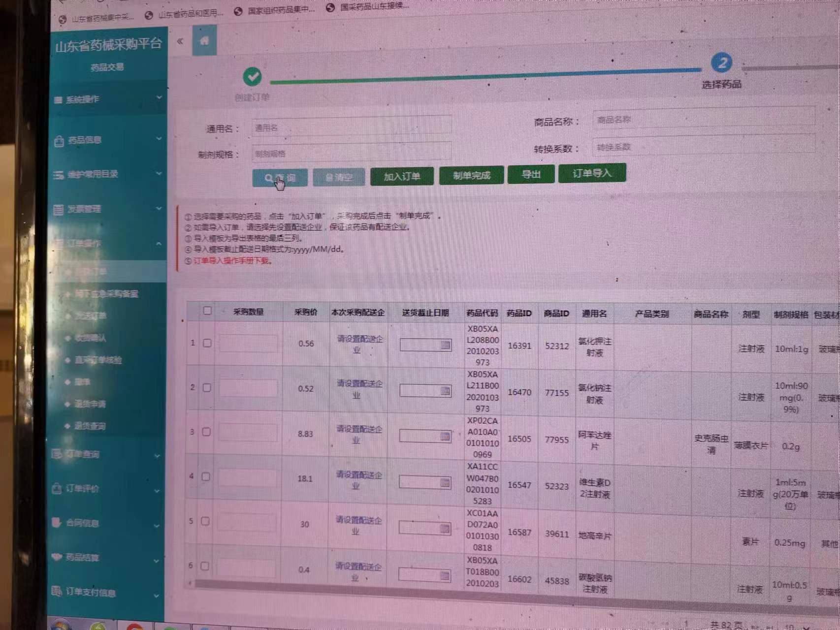Collapse the 订单操作 menu chevron
The image size is (840, 630).
159,243
